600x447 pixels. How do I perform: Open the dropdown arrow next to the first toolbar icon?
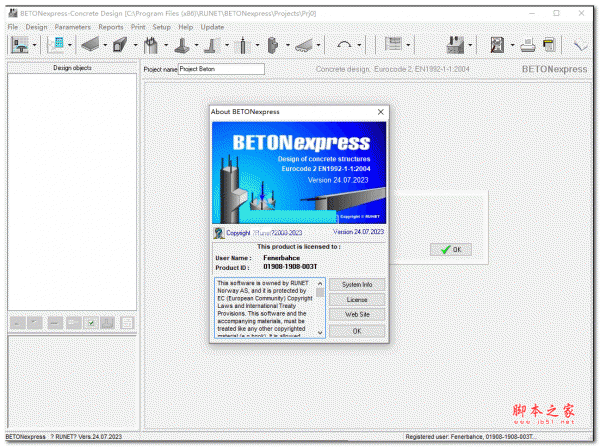click(35, 46)
